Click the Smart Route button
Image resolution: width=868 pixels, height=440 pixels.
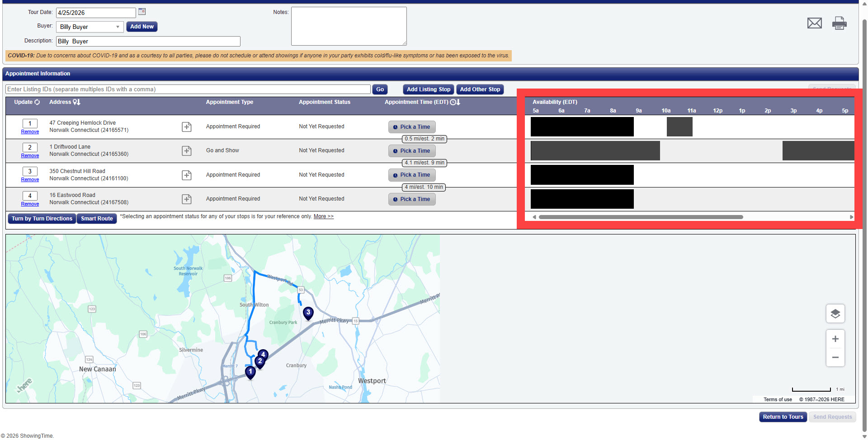point(97,219)
